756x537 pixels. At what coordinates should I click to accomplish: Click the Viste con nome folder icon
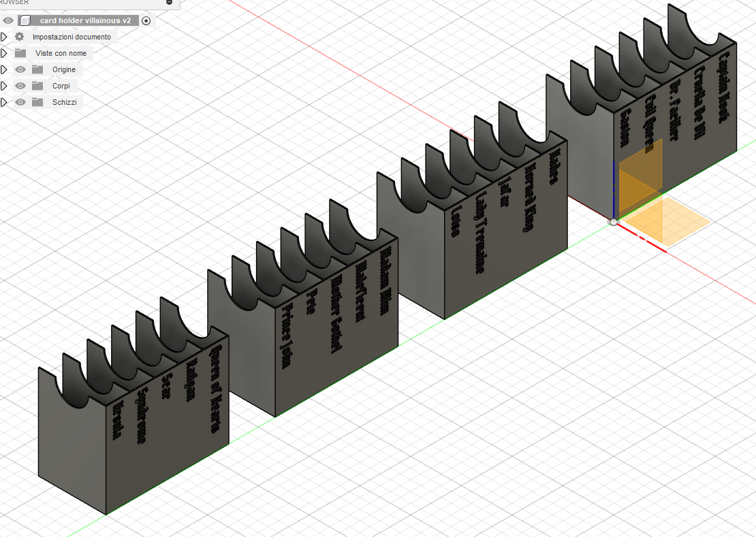coord(20,53)
